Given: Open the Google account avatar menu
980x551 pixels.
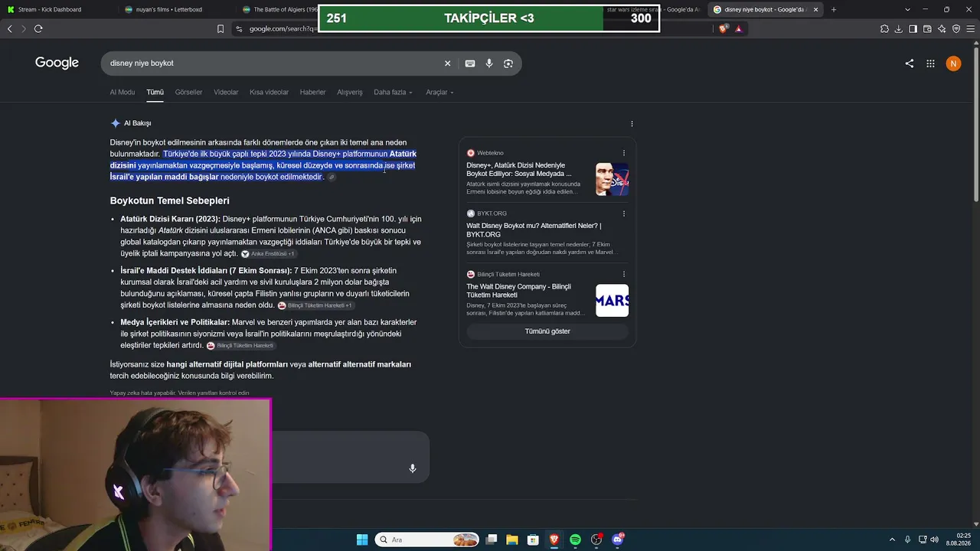Looking at the screenshot, I should [x=953, y=64].
